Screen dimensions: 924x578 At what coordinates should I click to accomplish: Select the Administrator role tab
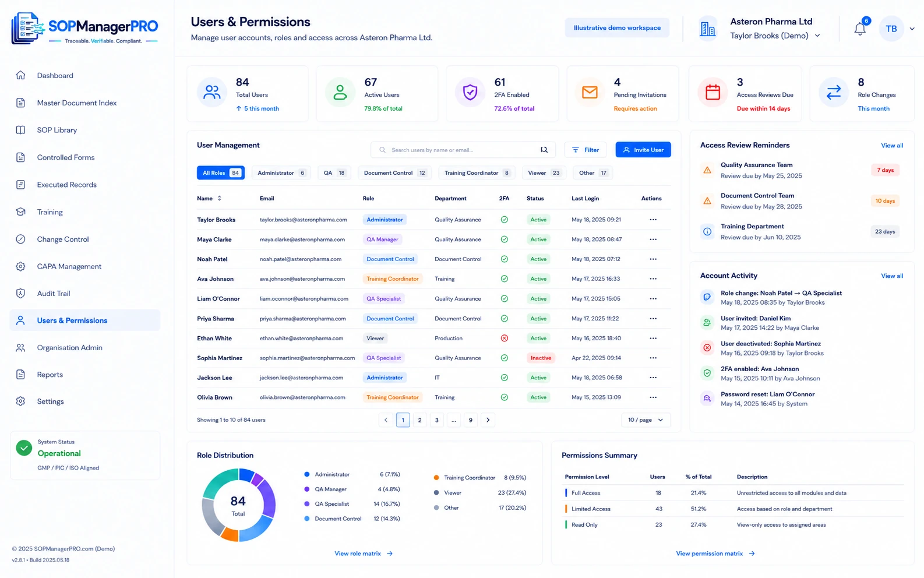281,173
